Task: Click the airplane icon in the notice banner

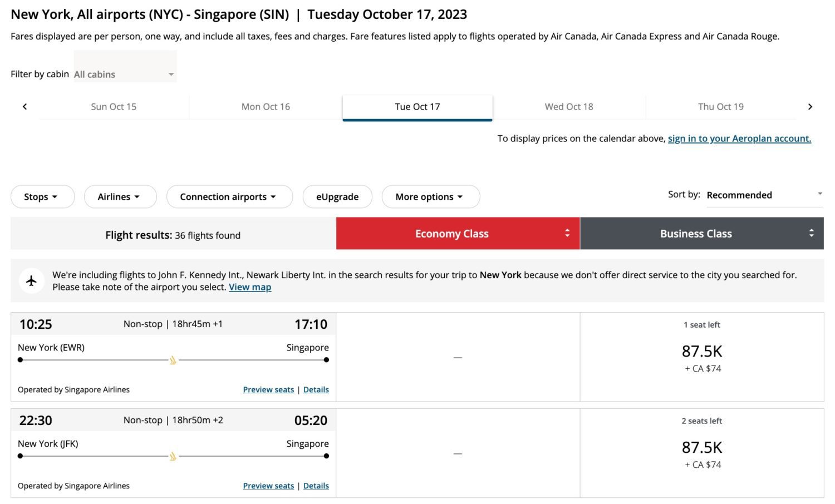Action: point(31,280)
